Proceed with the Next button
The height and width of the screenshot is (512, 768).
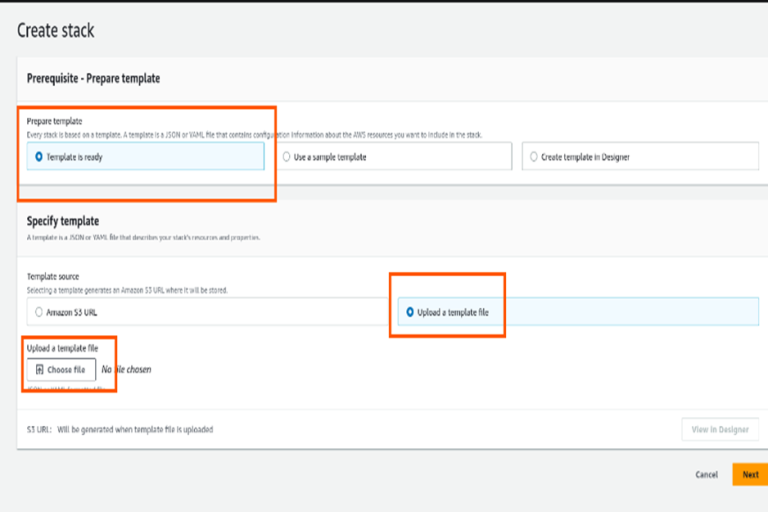(x=750, y=474)
